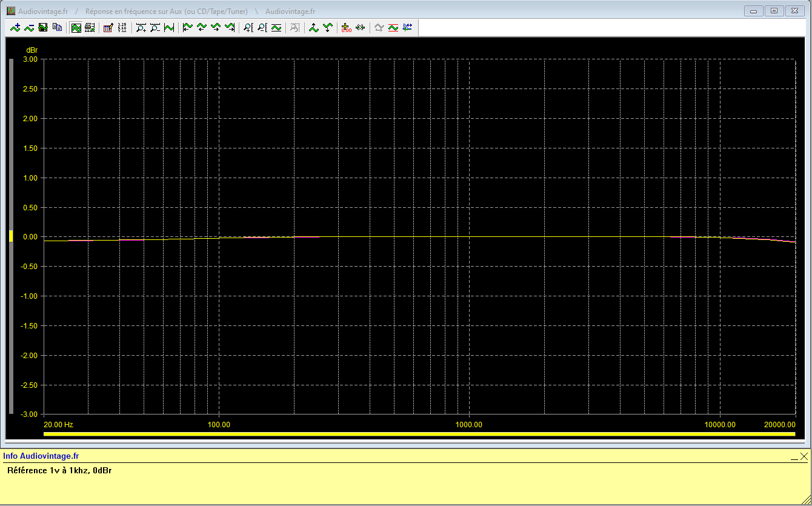Screen dimensions: 812x506
Task: Click the 100.00 X-axis label
Action: (219, 425)
